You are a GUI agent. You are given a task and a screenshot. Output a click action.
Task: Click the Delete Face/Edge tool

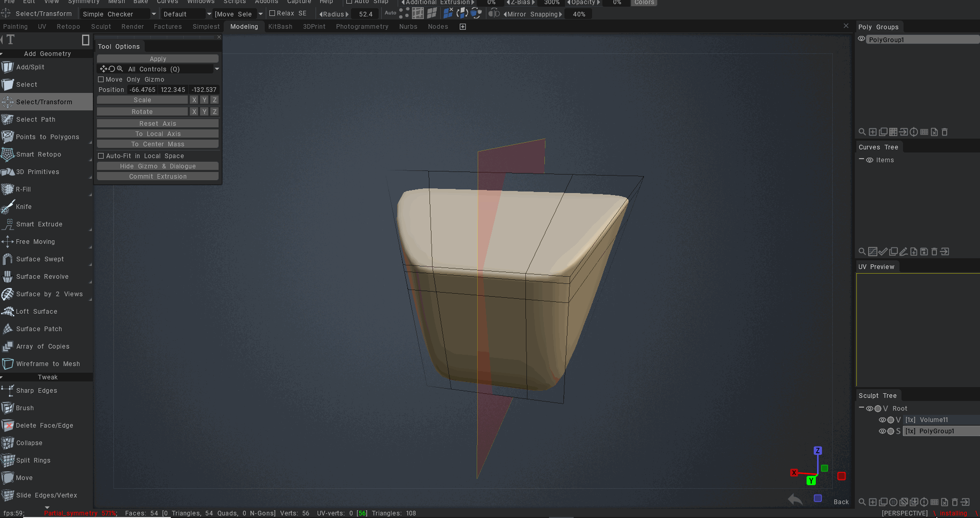(x=44, y=426)
